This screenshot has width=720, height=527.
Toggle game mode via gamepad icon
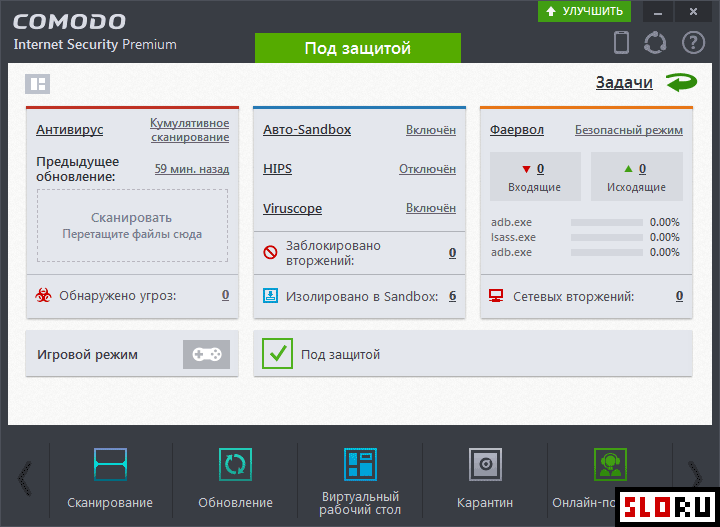pos(206,354)
